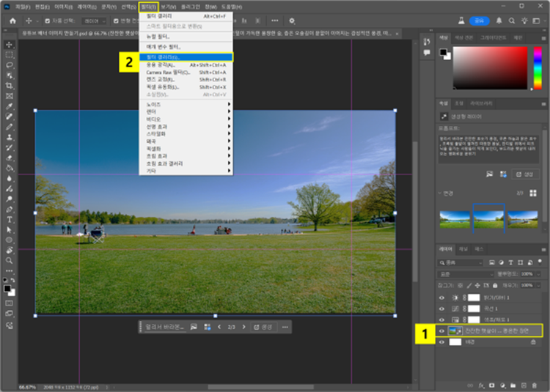550x392 pixels.
Task: Open the 이미지 menu in menu bar
Action: pyautogui.click(x=65, y=6)
